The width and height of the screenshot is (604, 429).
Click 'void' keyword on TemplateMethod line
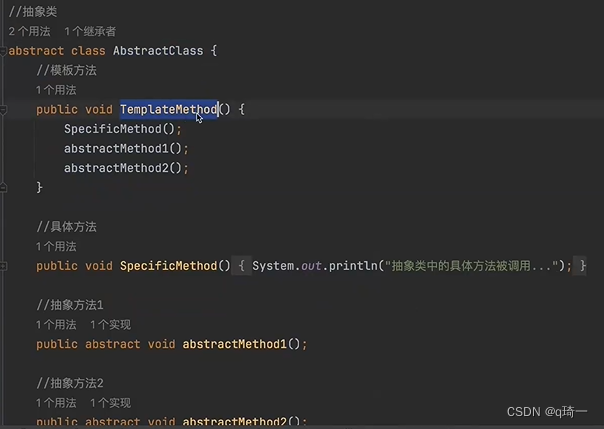pyautogui.click(x=99, y=110)
